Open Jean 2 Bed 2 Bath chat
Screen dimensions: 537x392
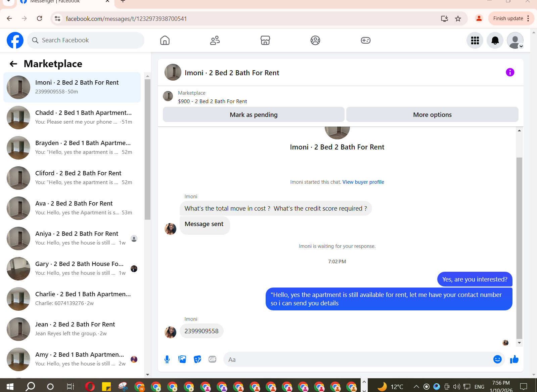pyautogui.click(x=72, y=329)
